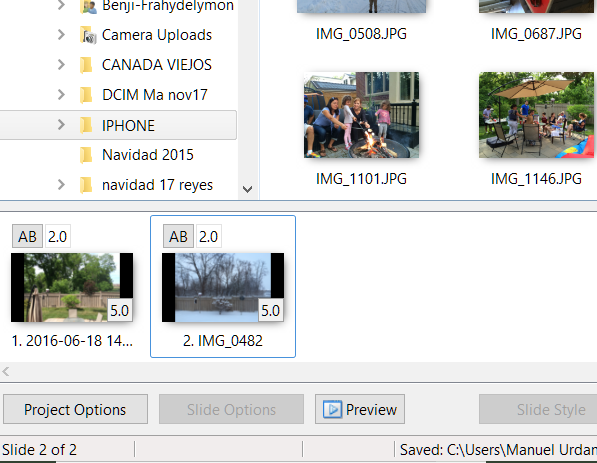
Task: Open Camera Uploads folder icon
Action: tap(88, 35)
